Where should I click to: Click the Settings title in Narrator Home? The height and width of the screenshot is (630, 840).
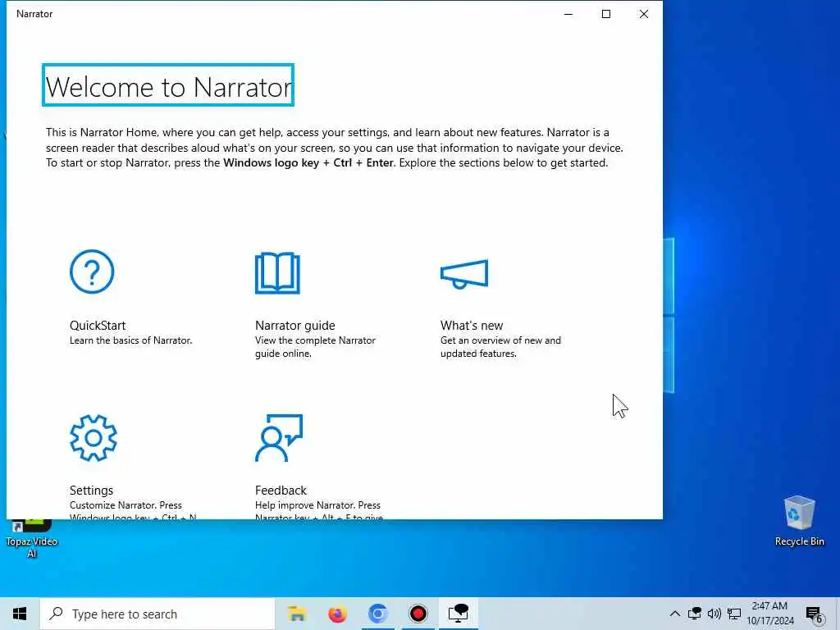click(91, 491)
